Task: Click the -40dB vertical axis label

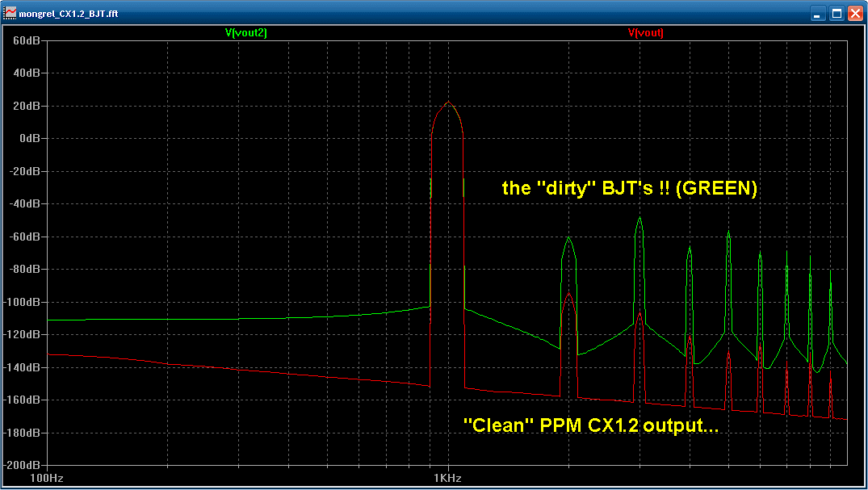Action: point(25,203)
